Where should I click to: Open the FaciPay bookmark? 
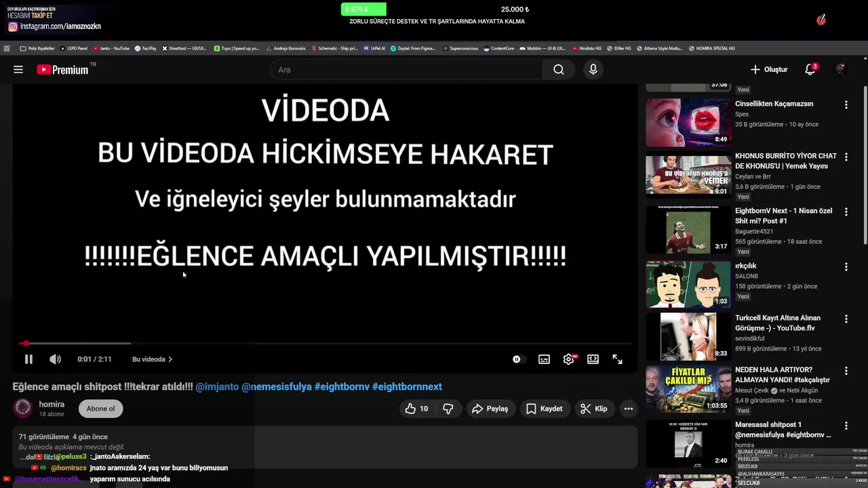[145, 49]
